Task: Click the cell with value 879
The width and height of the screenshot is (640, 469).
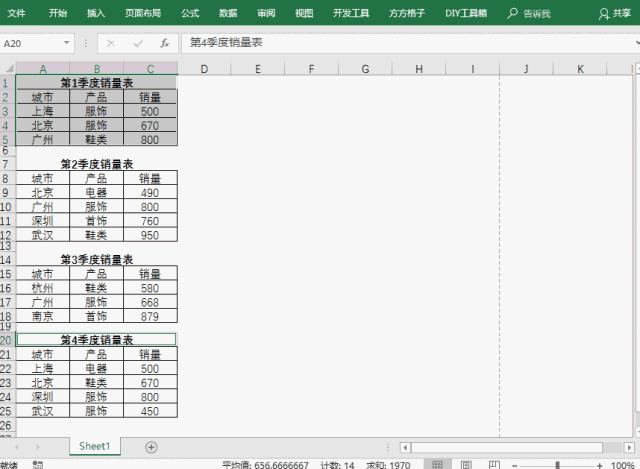Action: click(150, 316)
